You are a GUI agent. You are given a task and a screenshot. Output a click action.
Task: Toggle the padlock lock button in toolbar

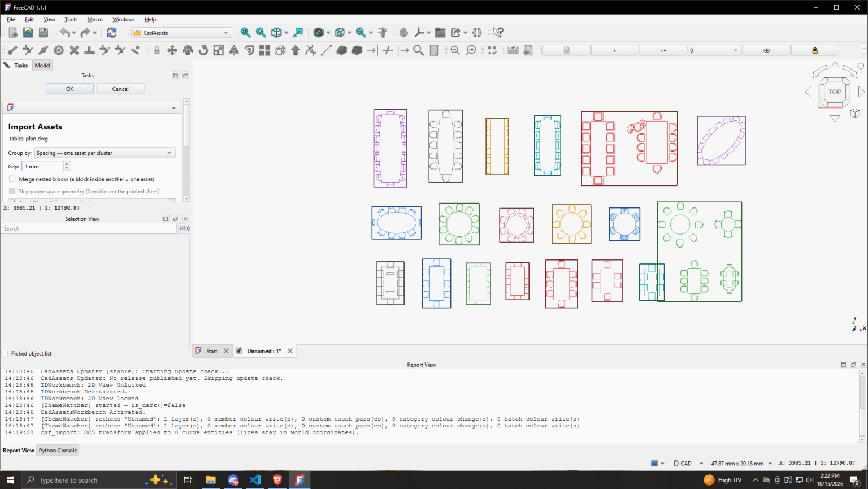coord(814,50)
